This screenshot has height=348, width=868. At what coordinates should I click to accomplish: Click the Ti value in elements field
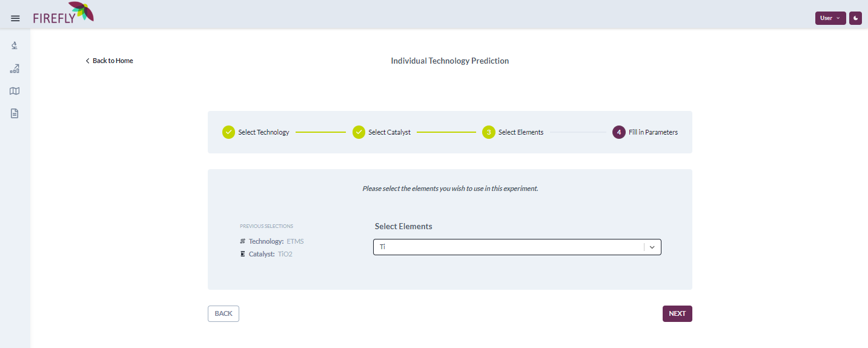[x=383, y=247]
